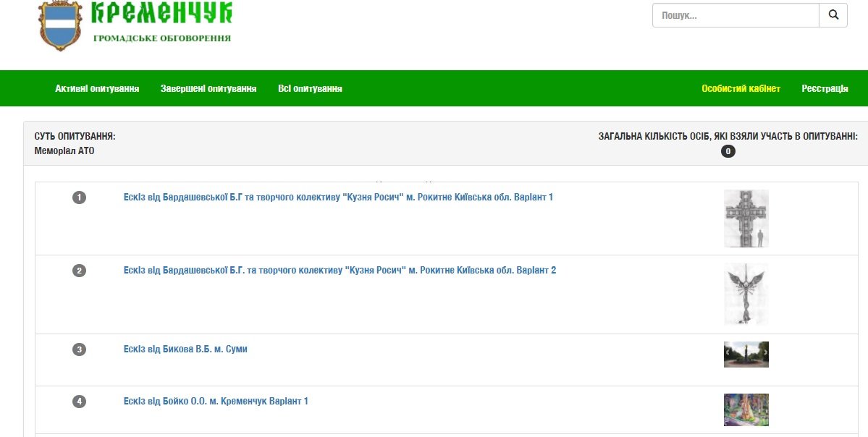The width and height of the screenshot is (868, 437).
Task: Click the participant count badge showing 0
Action: (x=728, y=151)
